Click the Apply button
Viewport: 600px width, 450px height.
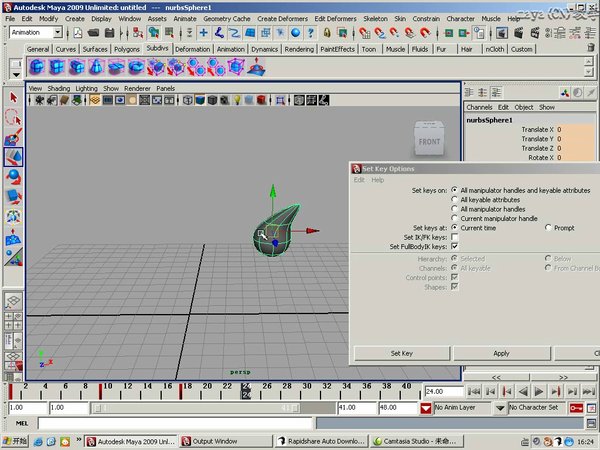(501, 354)
